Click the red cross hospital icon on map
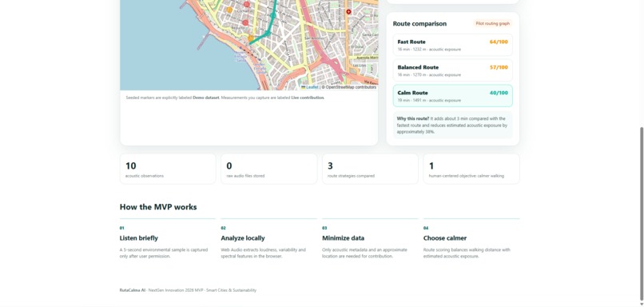 (348, 12)
